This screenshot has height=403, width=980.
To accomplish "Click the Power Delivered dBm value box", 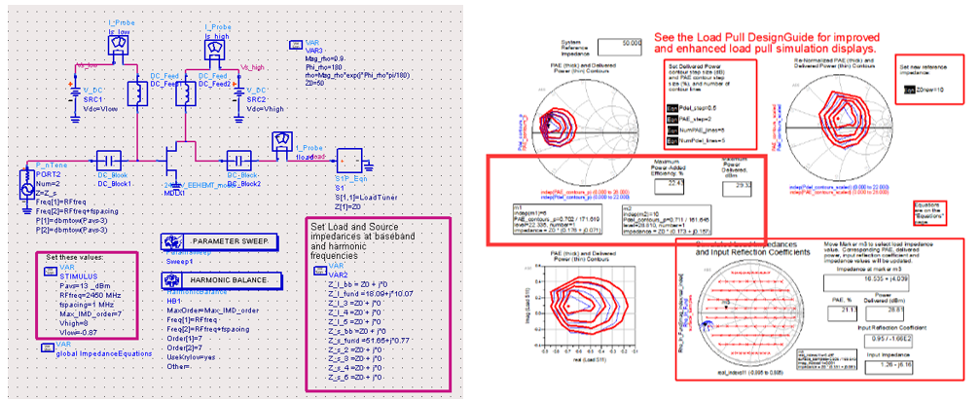I will click(x=887, y=313).
